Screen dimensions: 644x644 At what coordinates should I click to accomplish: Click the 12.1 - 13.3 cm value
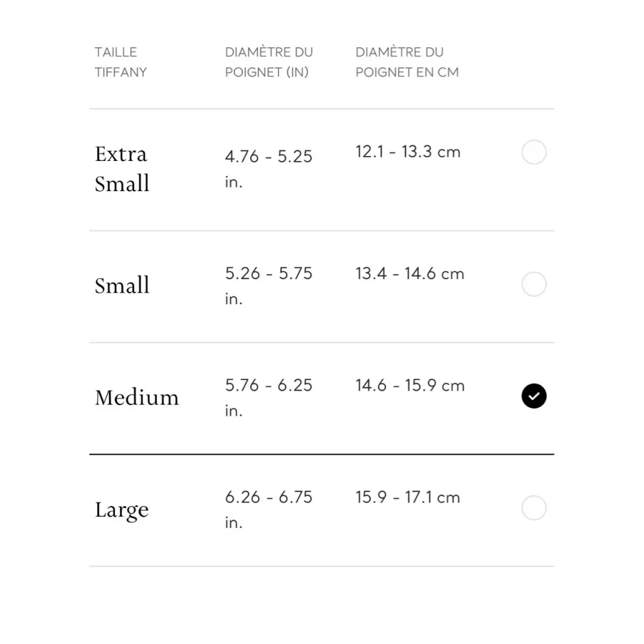pos(408,152)
